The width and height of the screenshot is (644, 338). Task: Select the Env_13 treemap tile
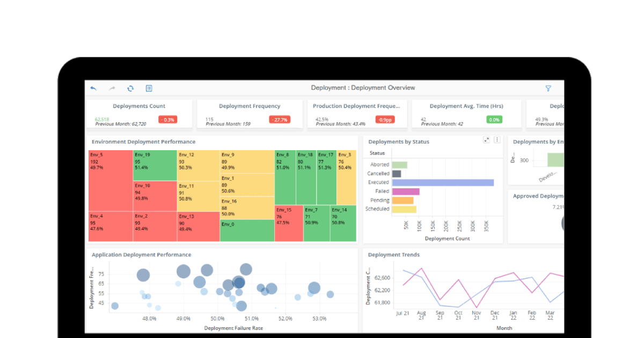(199, 226)
